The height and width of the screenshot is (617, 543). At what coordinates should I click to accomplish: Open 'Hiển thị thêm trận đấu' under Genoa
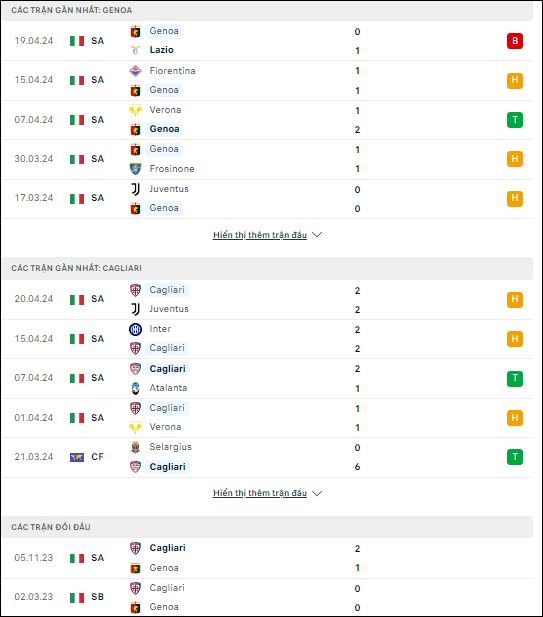click(260, 235)
